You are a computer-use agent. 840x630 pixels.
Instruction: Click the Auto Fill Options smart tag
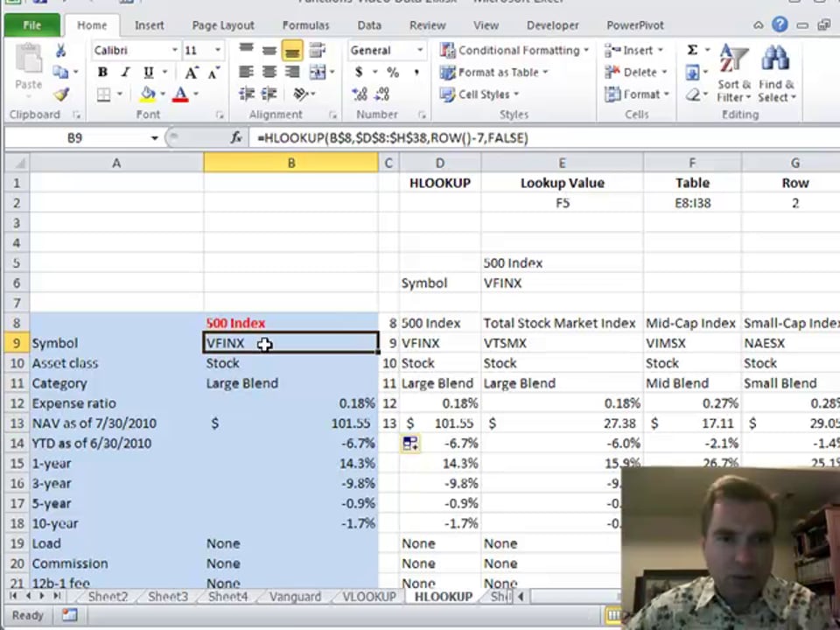(x=410, y=444)
